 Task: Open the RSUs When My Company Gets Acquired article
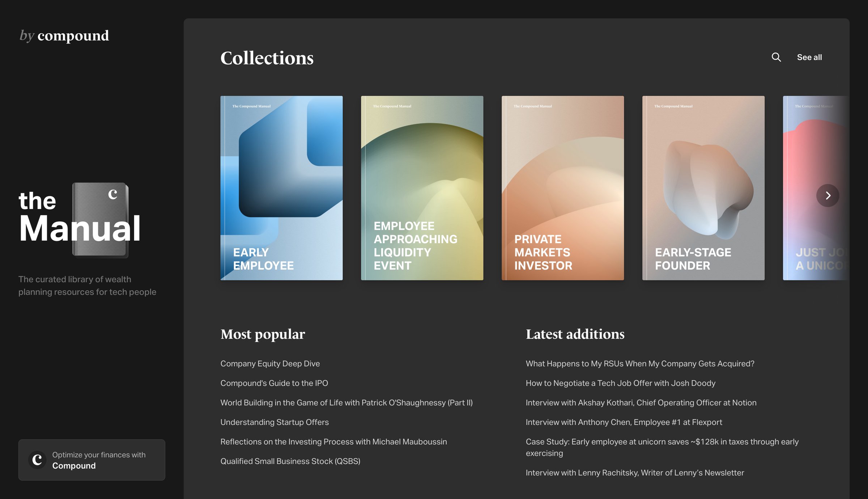[640, 363]
